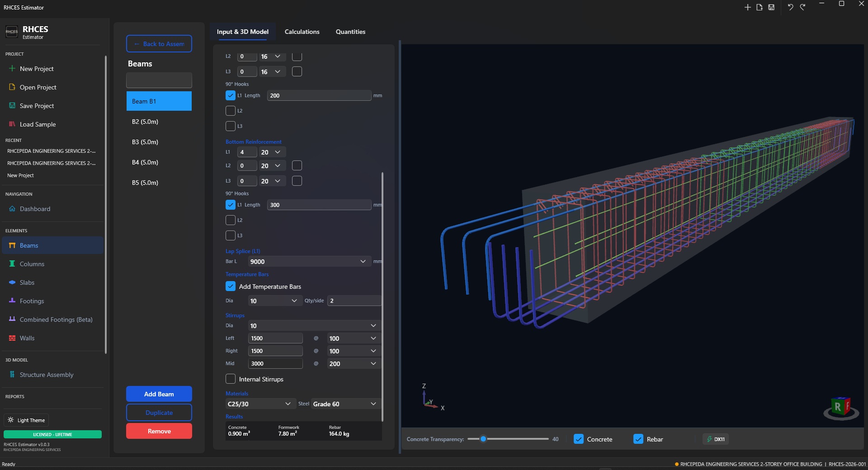Click the temperature bars Qty/side field
The image size is (868, 470).
point(354,301)
